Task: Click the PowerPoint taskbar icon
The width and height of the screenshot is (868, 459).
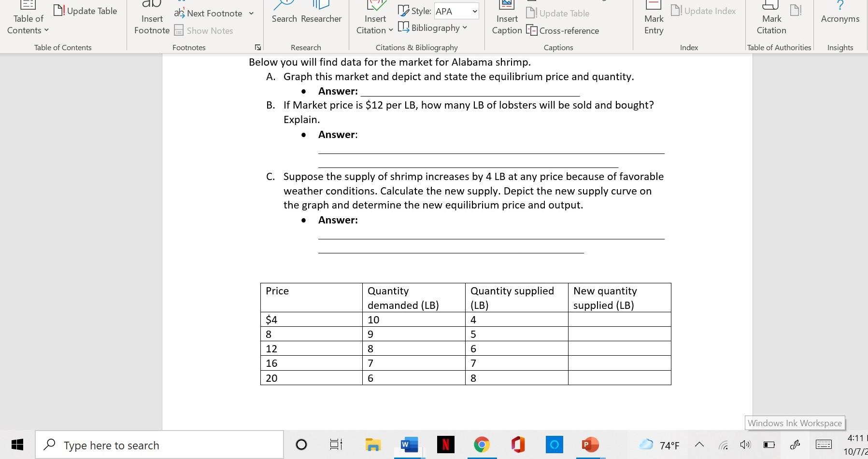Action: (x=590, y=445)
